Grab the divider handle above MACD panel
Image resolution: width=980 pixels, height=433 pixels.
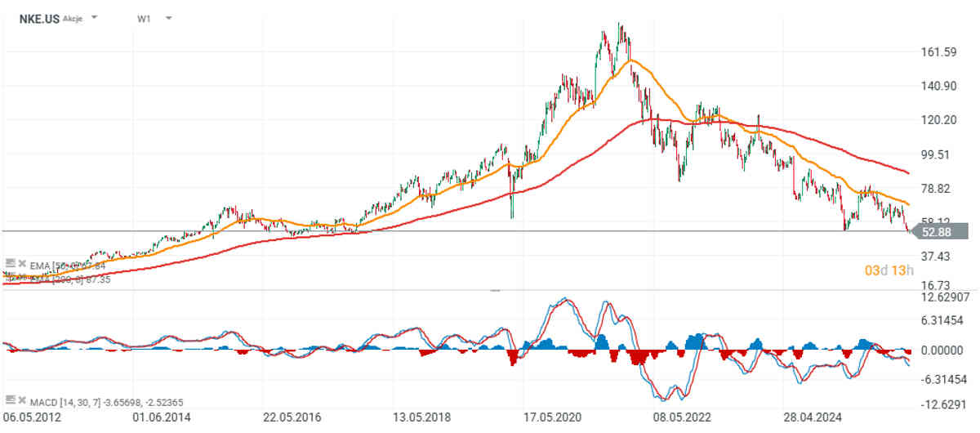click(x=494, y=289)
